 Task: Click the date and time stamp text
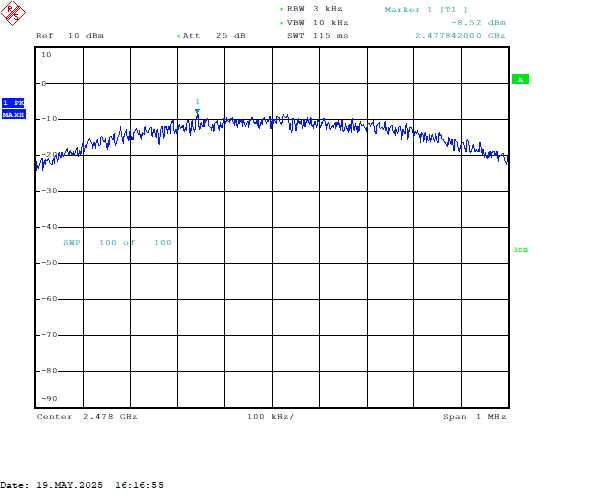coord(82,485)
